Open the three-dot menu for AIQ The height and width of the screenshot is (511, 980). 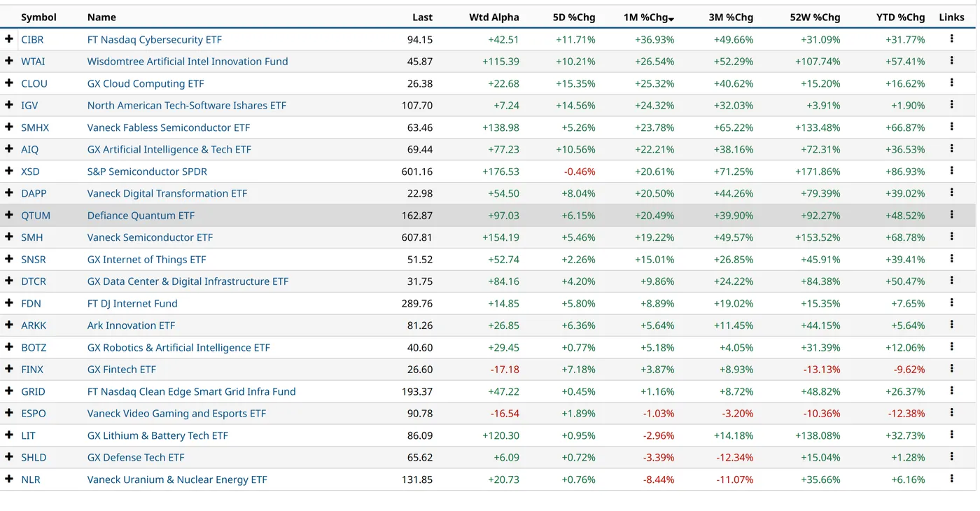coord(951,149)
